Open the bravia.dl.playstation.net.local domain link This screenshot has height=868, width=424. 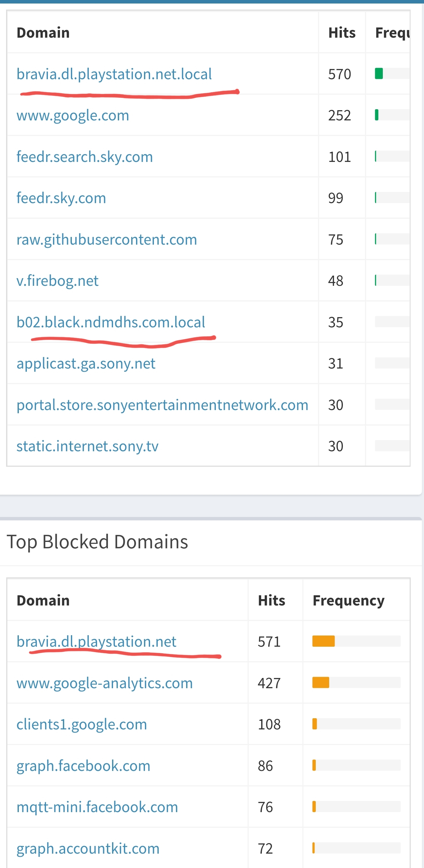coord(115,74)
